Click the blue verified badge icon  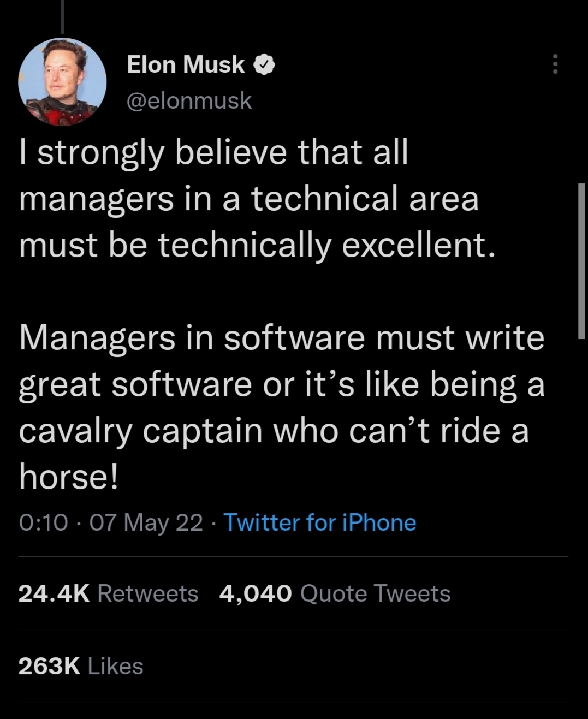point(264,65)
